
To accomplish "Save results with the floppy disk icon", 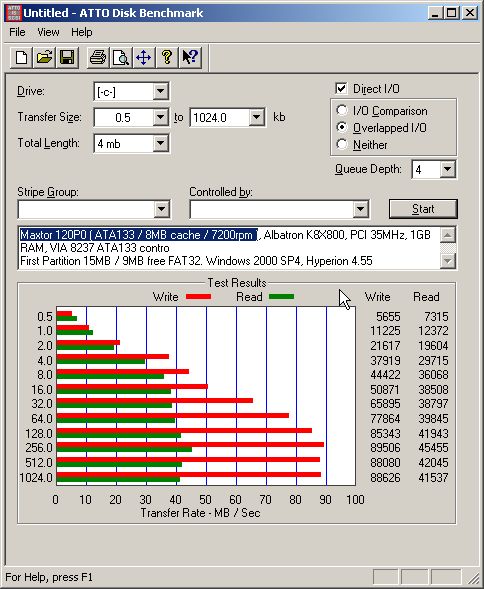I will (x=67, y=58).
